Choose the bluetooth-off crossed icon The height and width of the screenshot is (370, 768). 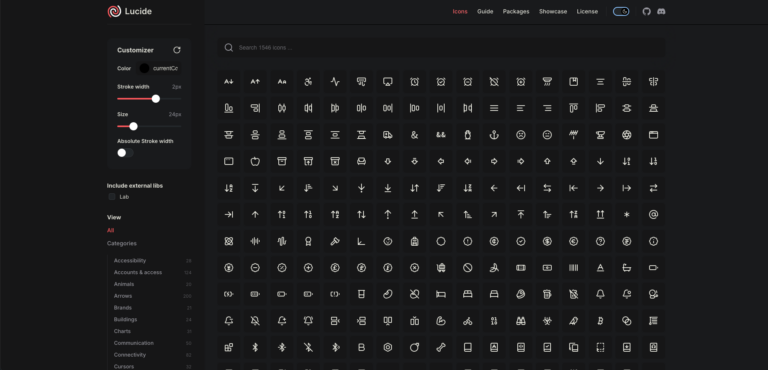[308, 347]
